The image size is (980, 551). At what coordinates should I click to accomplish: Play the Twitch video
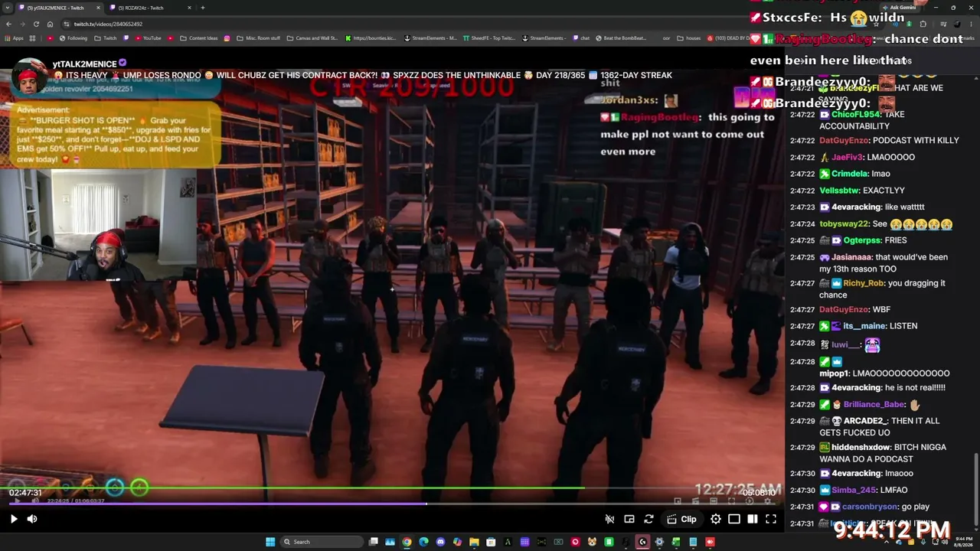tap(14, 519)
